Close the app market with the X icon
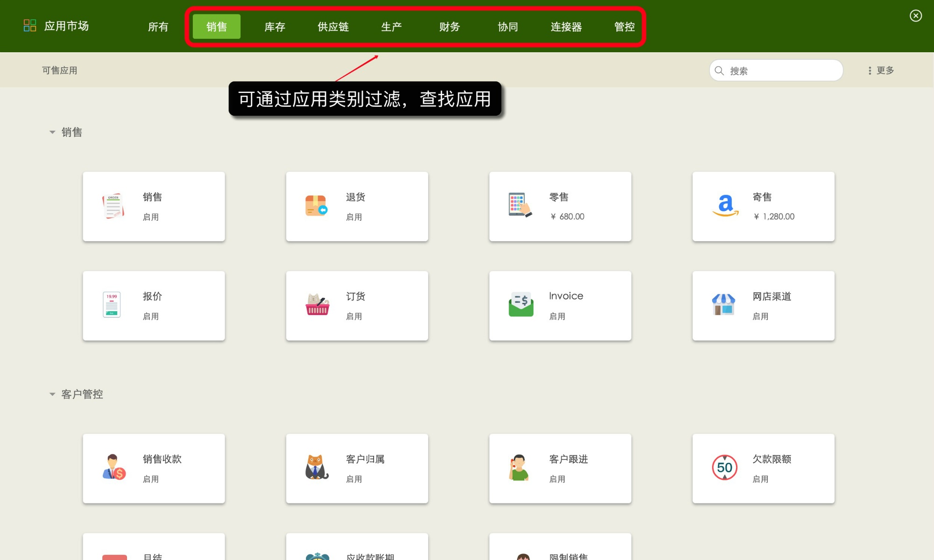 coord(916,16)
